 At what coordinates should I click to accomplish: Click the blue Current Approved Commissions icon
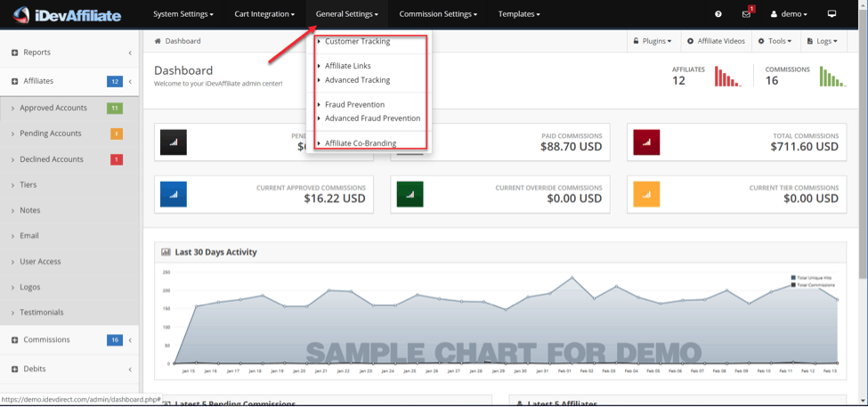(x=174, y=194)
